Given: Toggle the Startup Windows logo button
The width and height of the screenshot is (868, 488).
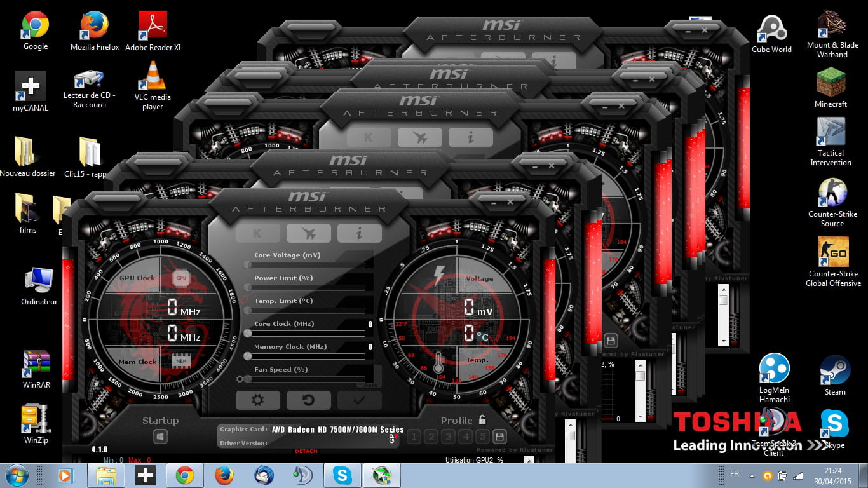Looking at the screenshot, I should (160, 437).
